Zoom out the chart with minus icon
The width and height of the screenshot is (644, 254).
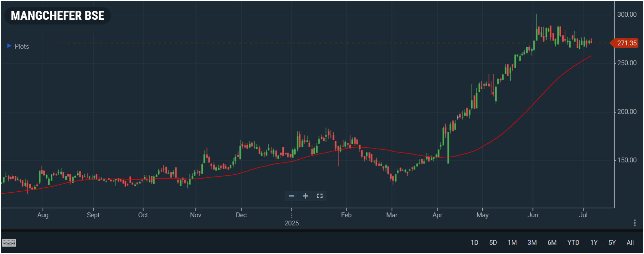292,196
